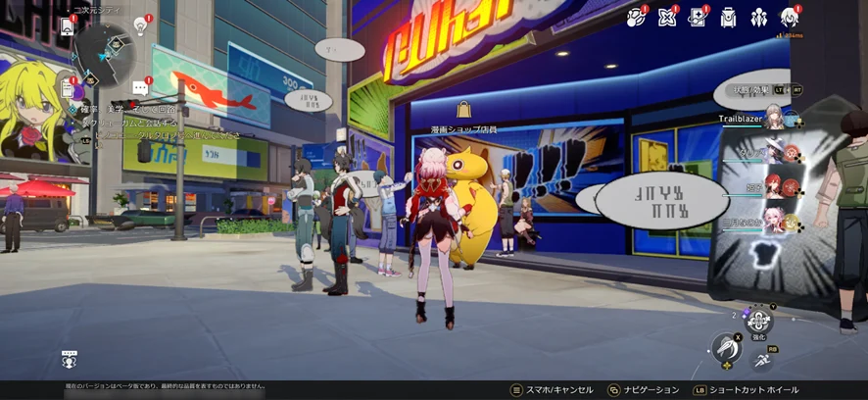Screen dimensions: 868x400
Task: Click the スマホ/キャンセル prompt in bottom bar
Action: pyautogui.click(x=552, y=389)
